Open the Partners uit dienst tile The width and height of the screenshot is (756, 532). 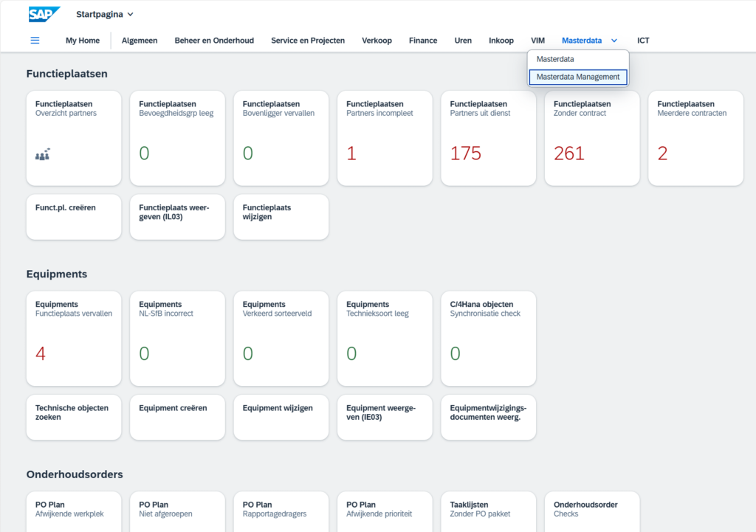[489, 138]
